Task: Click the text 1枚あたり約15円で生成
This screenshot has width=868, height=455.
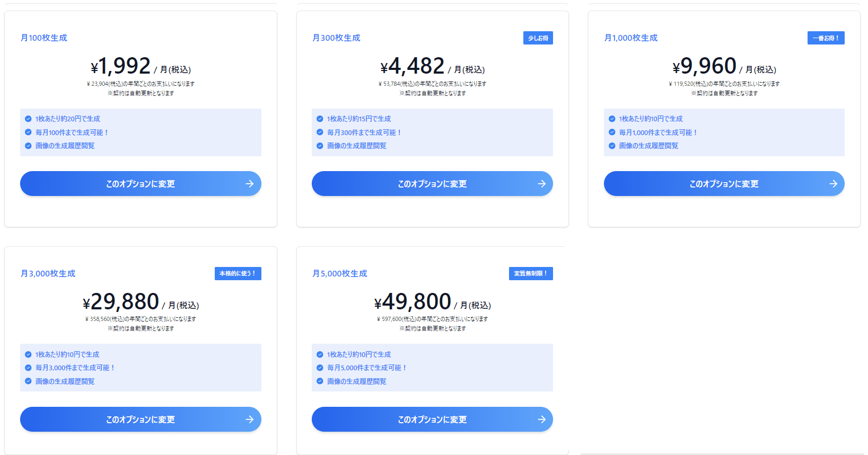Action: pyautogui.click(x=359, y=119)
